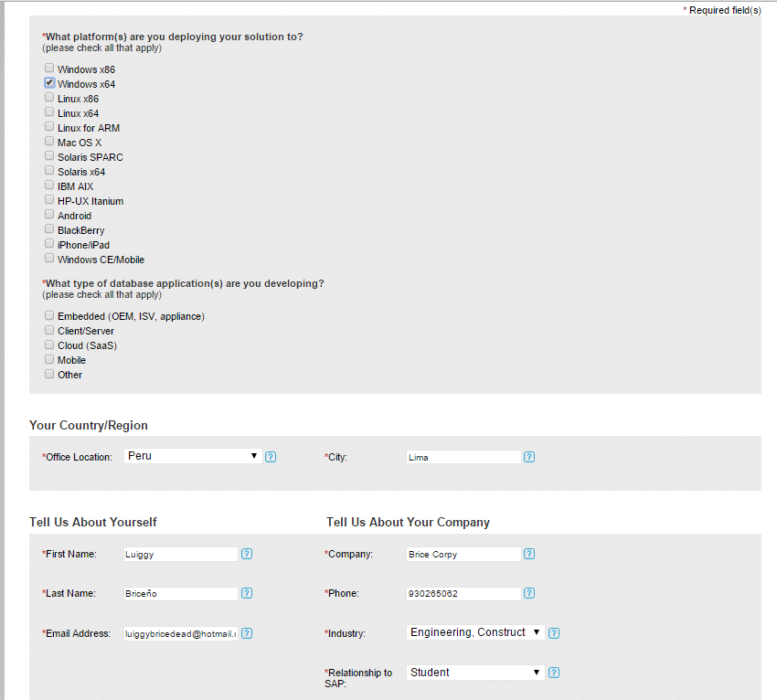Click the Last Name help icon
This screenshot has width=777, height=700.
point(246,593)
